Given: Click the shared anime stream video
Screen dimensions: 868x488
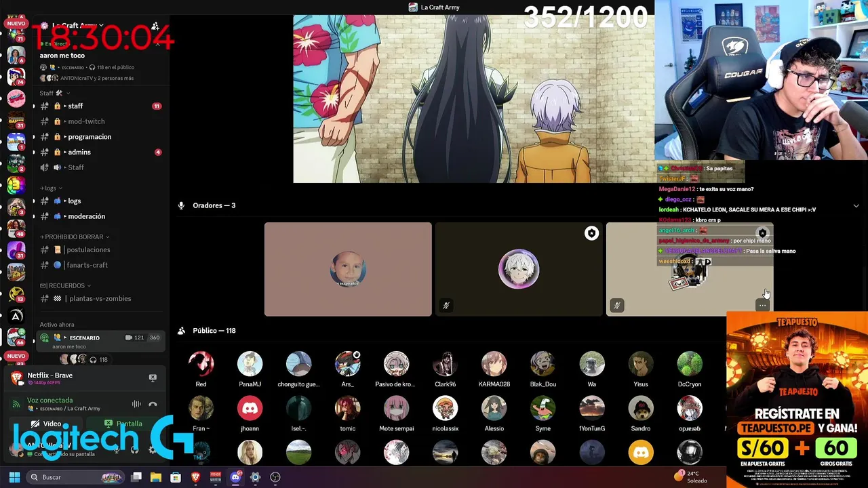Looking at the screenshot, I should pyautogui.click(x=473, y=99).
